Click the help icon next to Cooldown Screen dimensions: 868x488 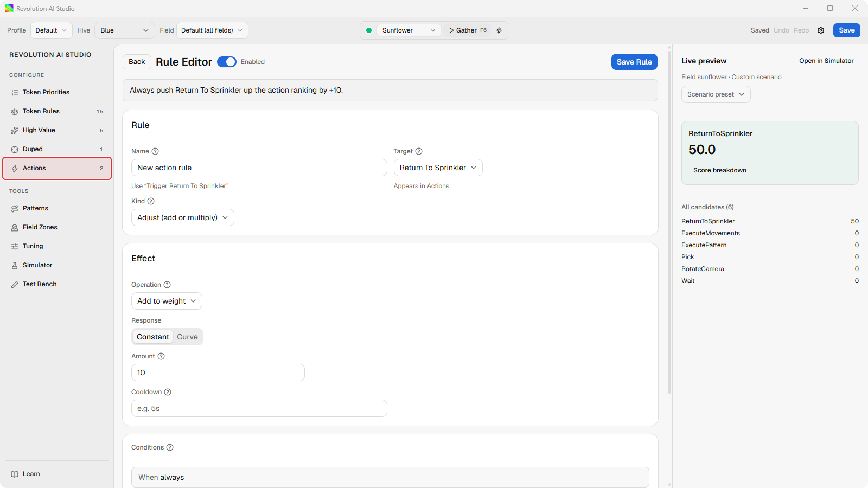coord(168,392)
